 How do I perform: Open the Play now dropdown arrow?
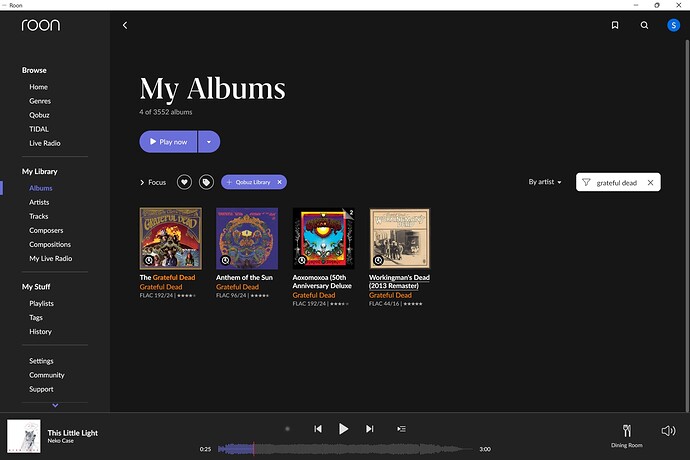pyautogui.click(x=209, y=142)
